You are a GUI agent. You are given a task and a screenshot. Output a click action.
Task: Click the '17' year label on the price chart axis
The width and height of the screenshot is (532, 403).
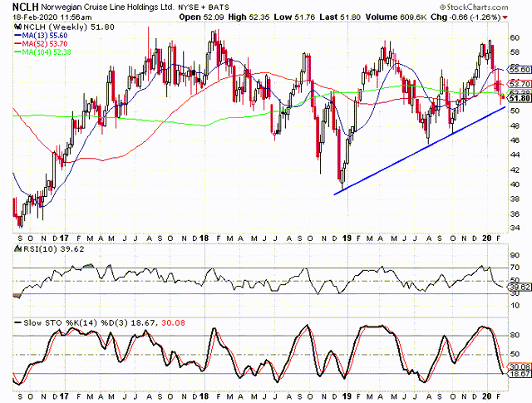[63, 238]
